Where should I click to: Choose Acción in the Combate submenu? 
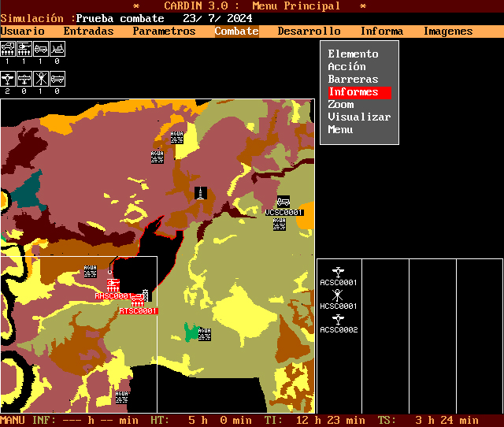click(346, 66)
